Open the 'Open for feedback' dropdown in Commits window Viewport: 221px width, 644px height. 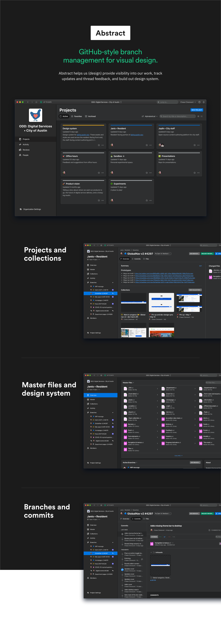point(163,514)
